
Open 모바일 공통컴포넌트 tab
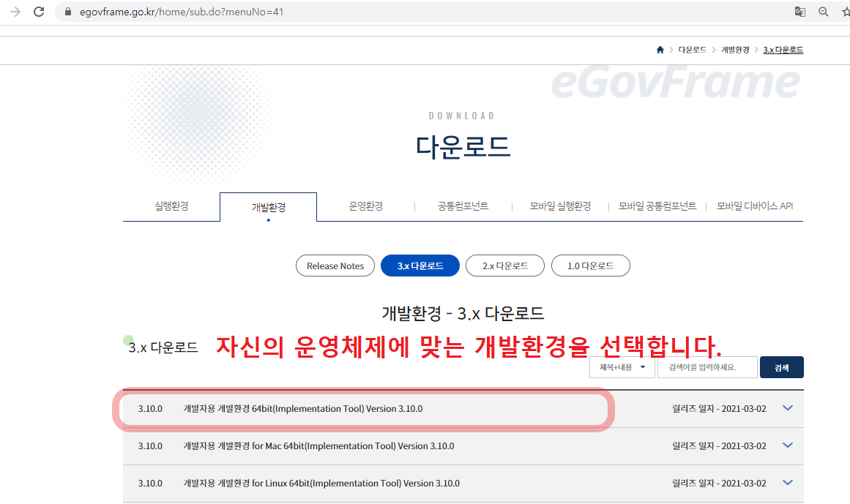[657, 206]
